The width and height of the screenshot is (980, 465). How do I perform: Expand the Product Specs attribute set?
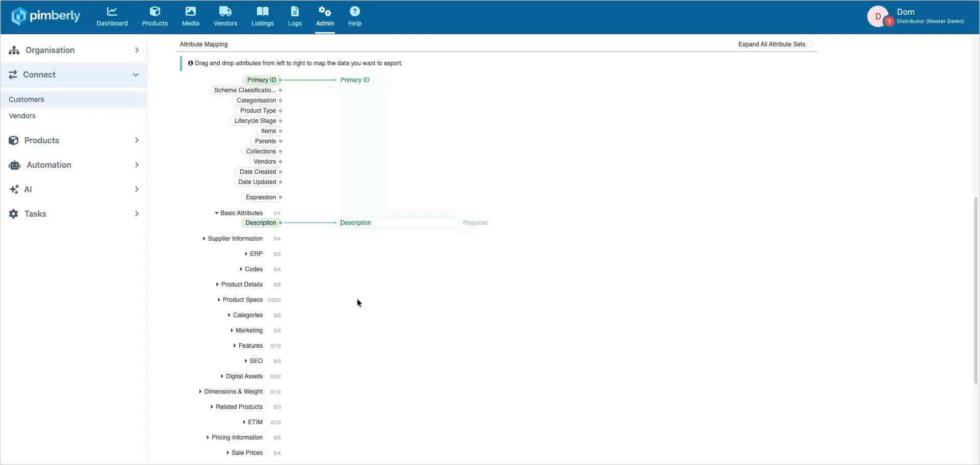click(240, 300)
